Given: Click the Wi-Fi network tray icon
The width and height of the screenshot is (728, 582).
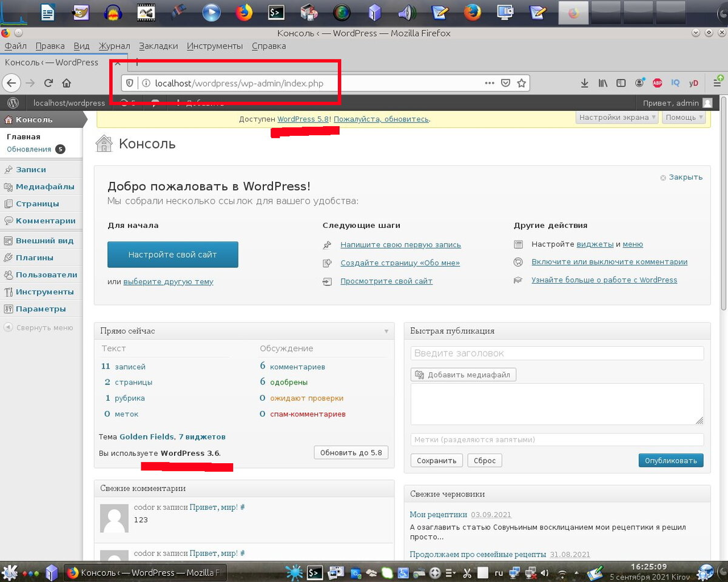Looking at the screenshot, I should tap(562, 572).
